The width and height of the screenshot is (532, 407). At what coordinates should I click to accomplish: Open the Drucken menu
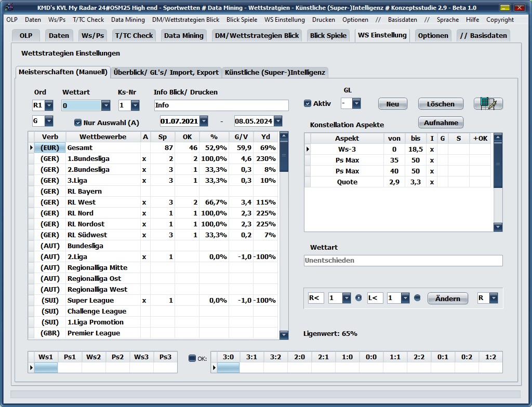324,20
